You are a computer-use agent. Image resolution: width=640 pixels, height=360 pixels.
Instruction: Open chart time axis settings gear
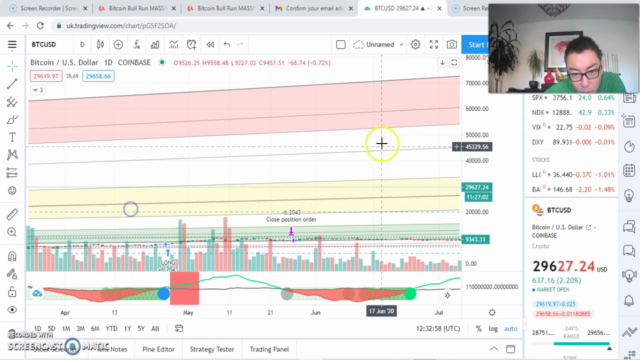pyautogui.click(x=492, y=312)
